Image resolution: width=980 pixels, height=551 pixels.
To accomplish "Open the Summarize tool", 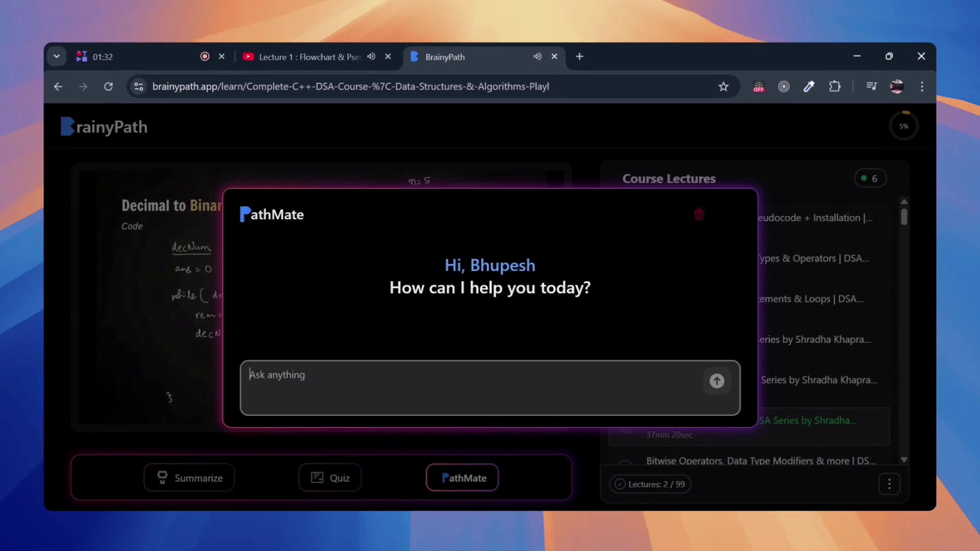I will click(189, 478).
